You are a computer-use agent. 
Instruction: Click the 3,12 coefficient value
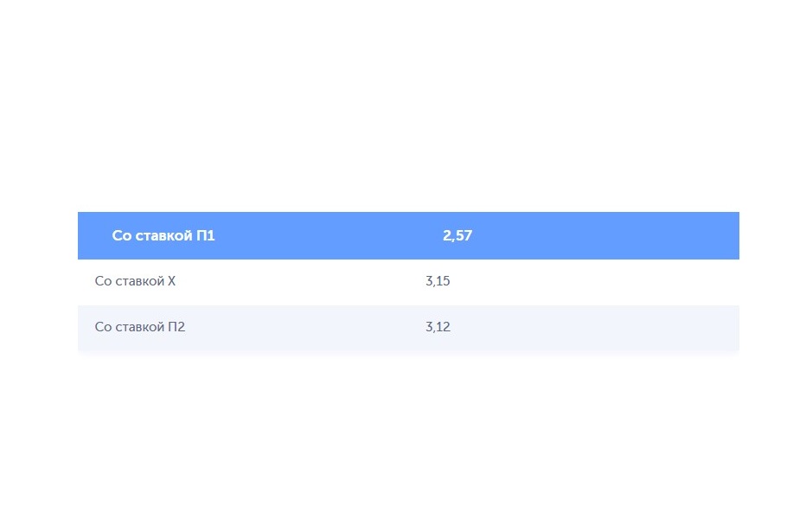click(438, 327)
